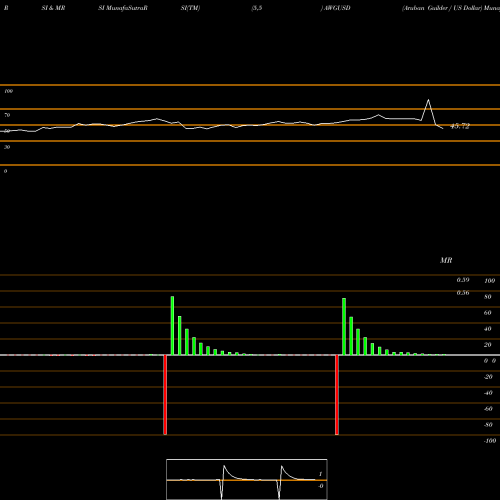Click the mini overview chart at bottom
500x500 pixels.
coord(247,479)
